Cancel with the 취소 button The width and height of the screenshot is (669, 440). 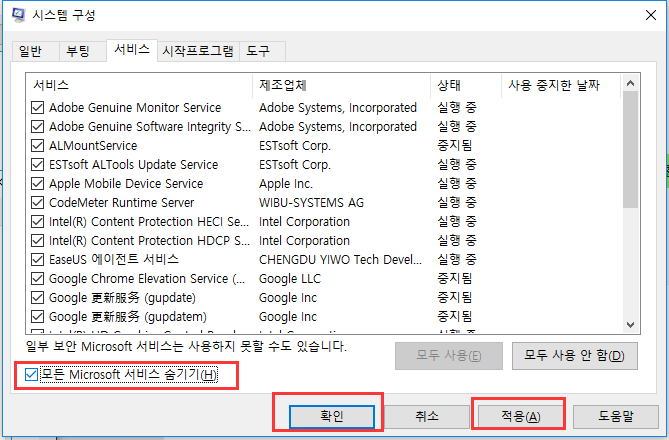click(x=427, y=416)
